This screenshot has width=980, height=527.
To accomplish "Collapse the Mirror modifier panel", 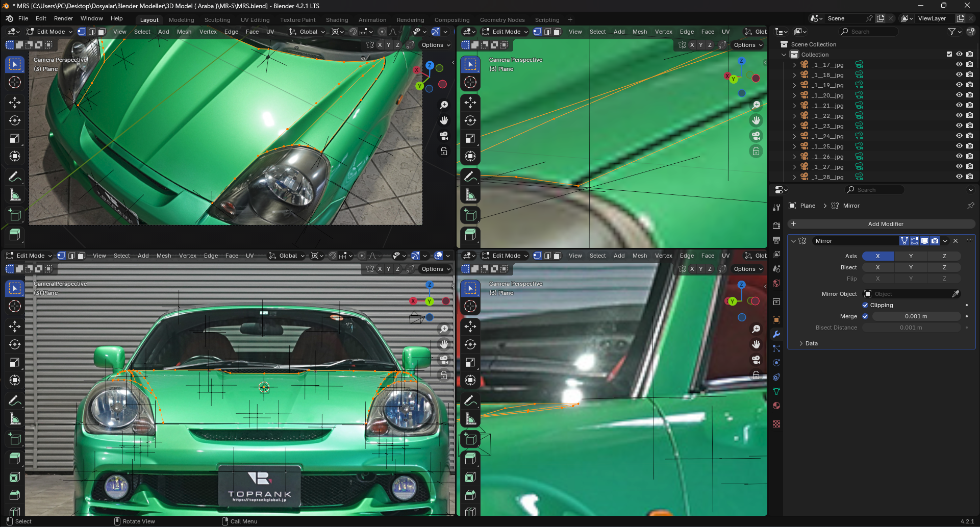I will click(x=793, y=241).
